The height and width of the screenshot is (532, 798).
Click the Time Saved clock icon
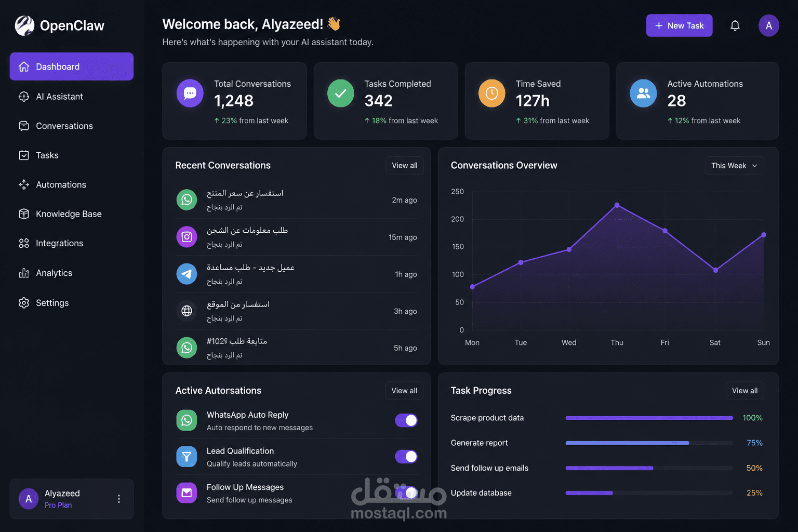tap(491, 94)
